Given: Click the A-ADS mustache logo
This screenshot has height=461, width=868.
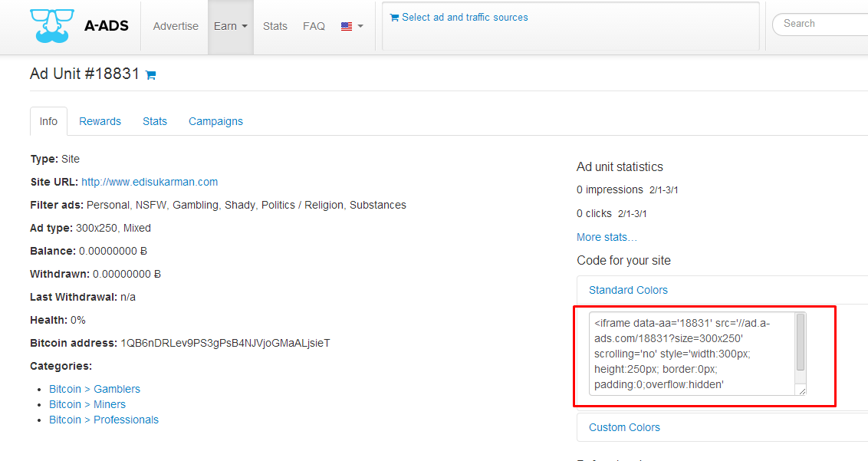Looking at the screenshot, I should (x=52, y=25).
